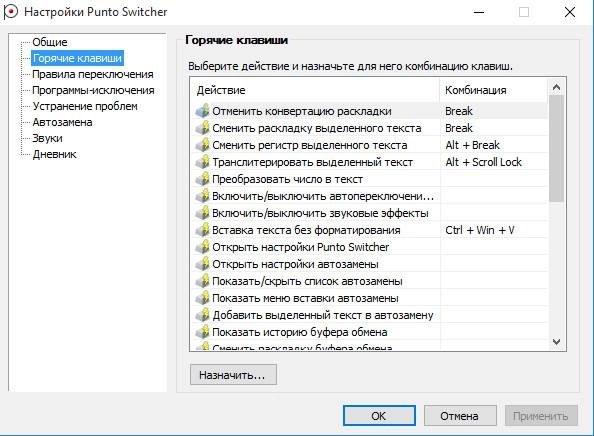
Task: Select row Сменить раскладку выделенного текста
Action: tap(369, 128)
